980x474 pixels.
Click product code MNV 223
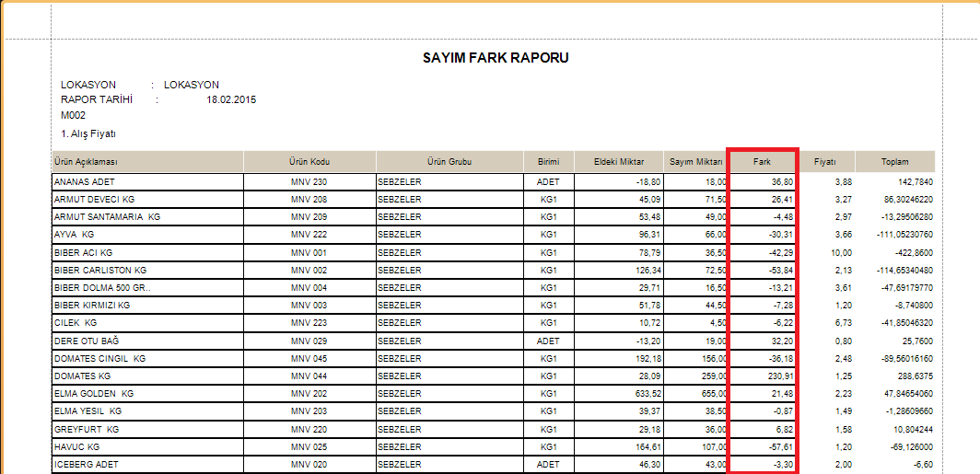[x=309, y=323]
